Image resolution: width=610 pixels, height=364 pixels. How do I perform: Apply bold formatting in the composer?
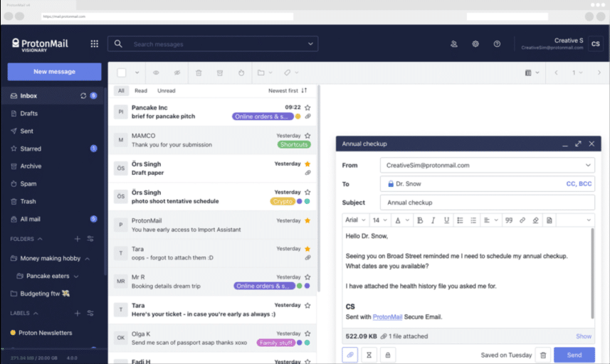click(420, 220)
